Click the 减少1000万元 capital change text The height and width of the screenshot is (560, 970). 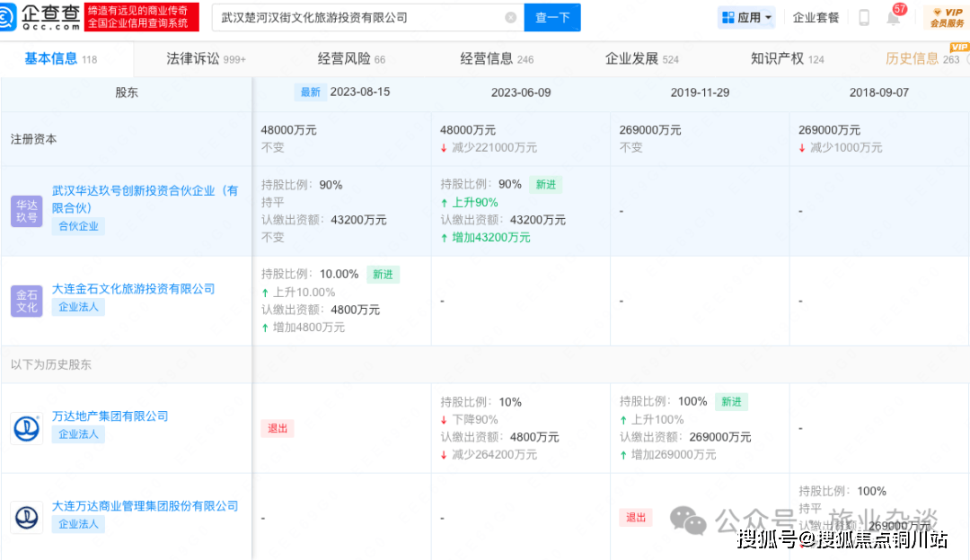[x=846, y=148]
